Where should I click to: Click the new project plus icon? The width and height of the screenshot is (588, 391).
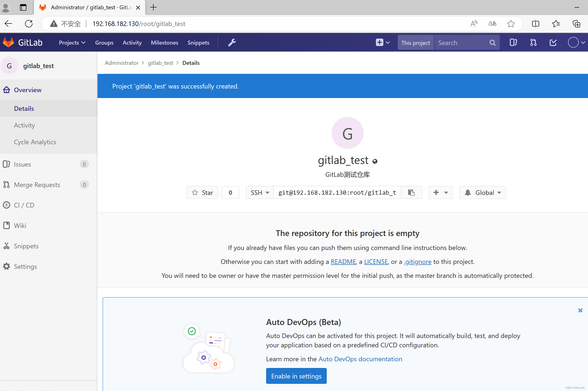coord(379,42)
